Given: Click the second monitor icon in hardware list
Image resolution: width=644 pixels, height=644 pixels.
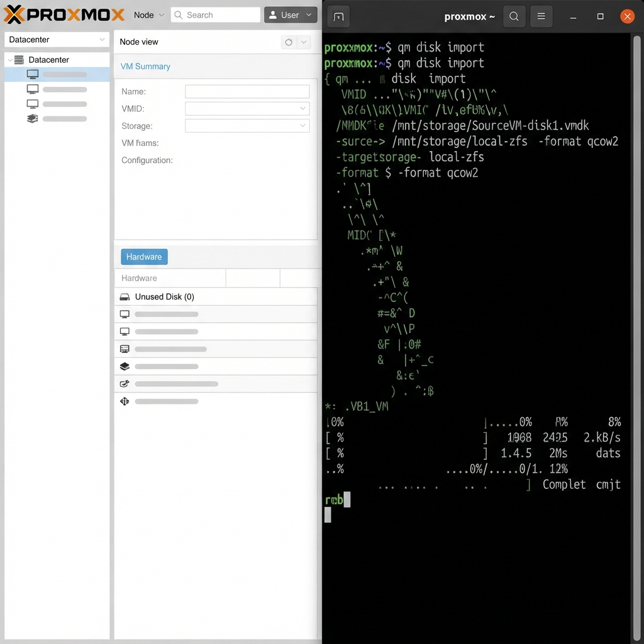Looking at the screenshot, I should [125, 331].
